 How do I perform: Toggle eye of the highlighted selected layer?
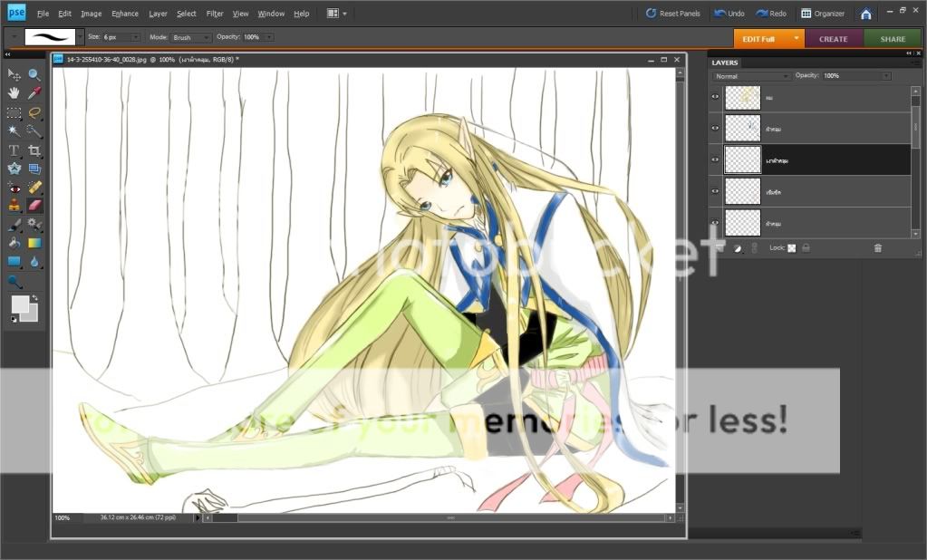click(715, 159)
